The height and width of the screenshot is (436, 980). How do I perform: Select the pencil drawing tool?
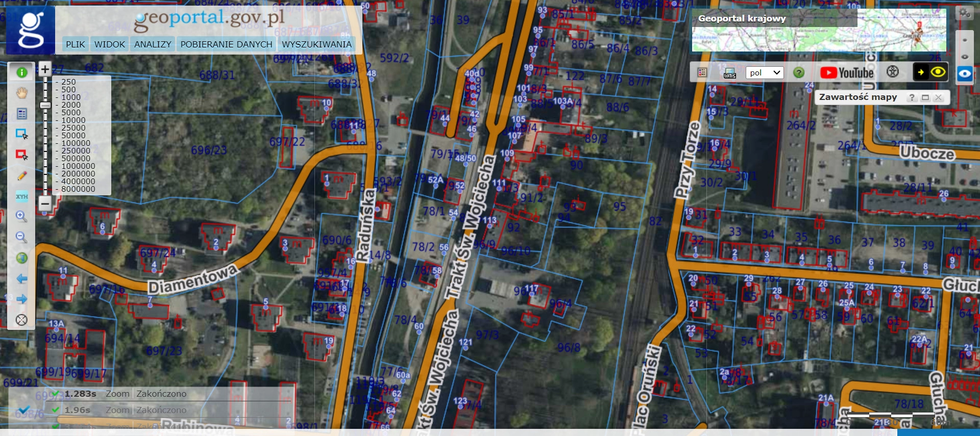[x=21, y=175]
